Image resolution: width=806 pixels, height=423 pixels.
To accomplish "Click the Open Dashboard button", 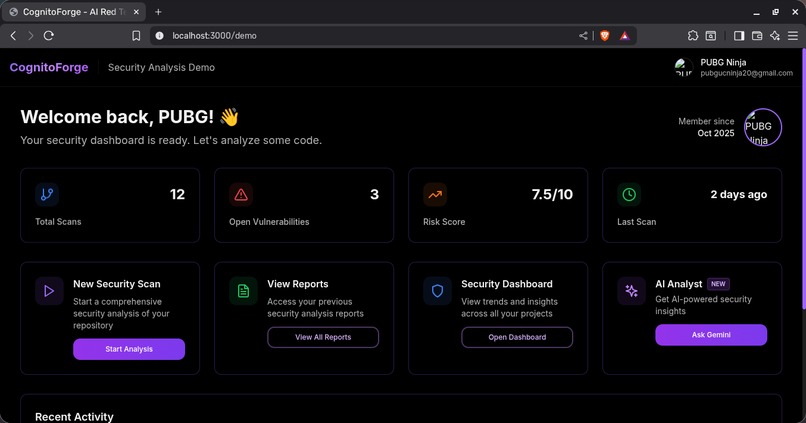I will pos(517,337).
